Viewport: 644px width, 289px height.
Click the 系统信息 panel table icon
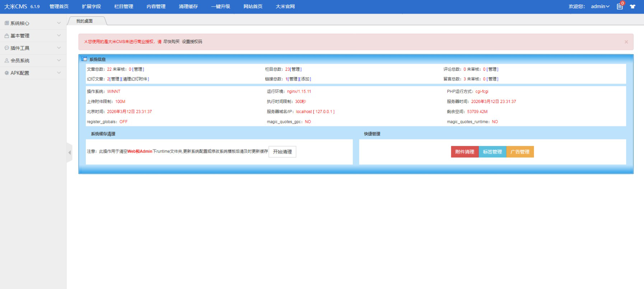click(84, 59)
